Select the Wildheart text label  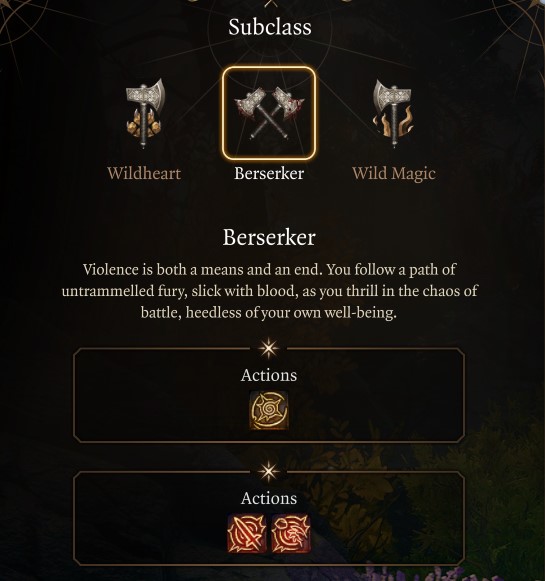coord(144,173)
